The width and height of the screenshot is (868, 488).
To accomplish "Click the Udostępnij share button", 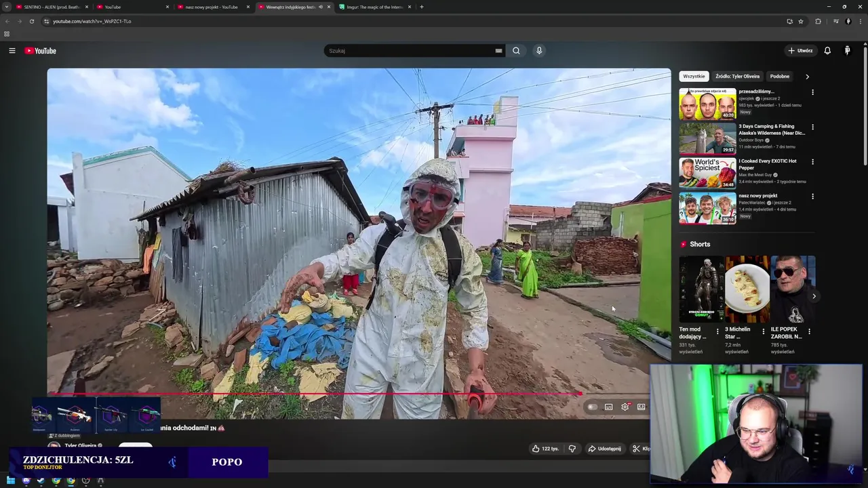I will pos(605,449).
